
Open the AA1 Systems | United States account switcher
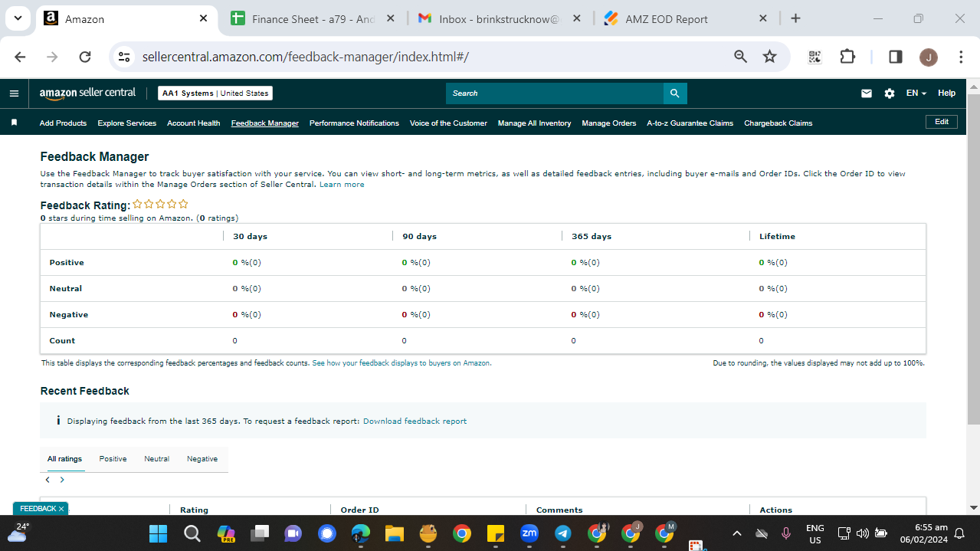(215, 93)
